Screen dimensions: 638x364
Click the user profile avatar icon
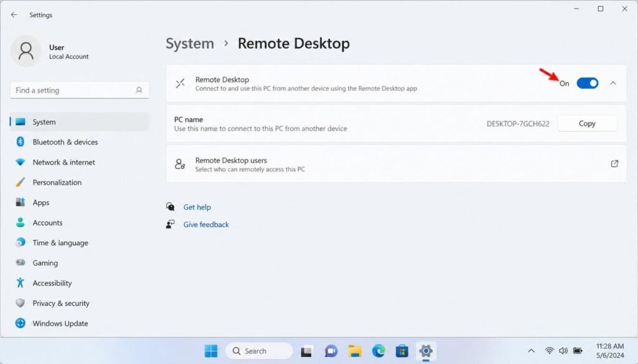point(26,51)
